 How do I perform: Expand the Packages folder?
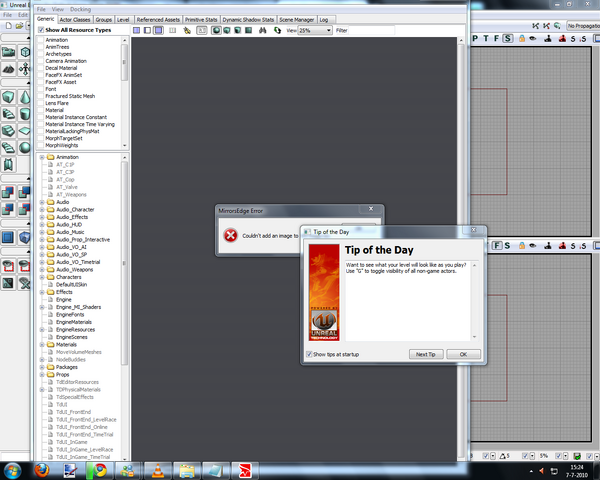(x=42, y=367)
